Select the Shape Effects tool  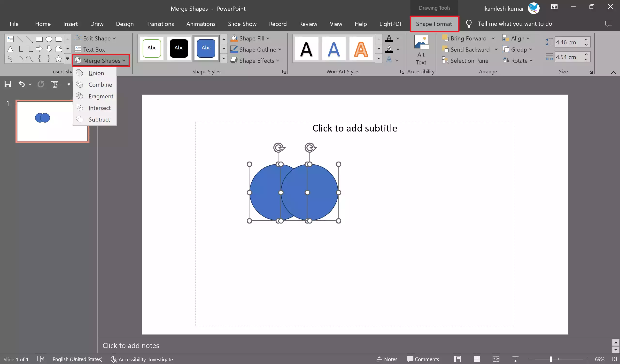(254, 61)
